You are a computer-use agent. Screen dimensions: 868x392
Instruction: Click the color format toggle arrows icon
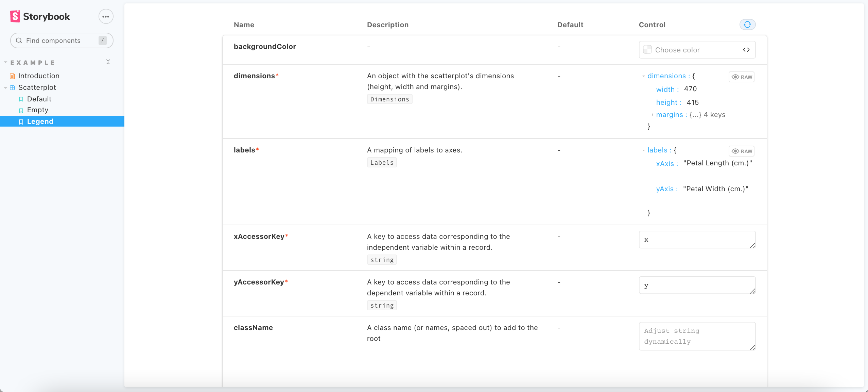tap(746, 50)
